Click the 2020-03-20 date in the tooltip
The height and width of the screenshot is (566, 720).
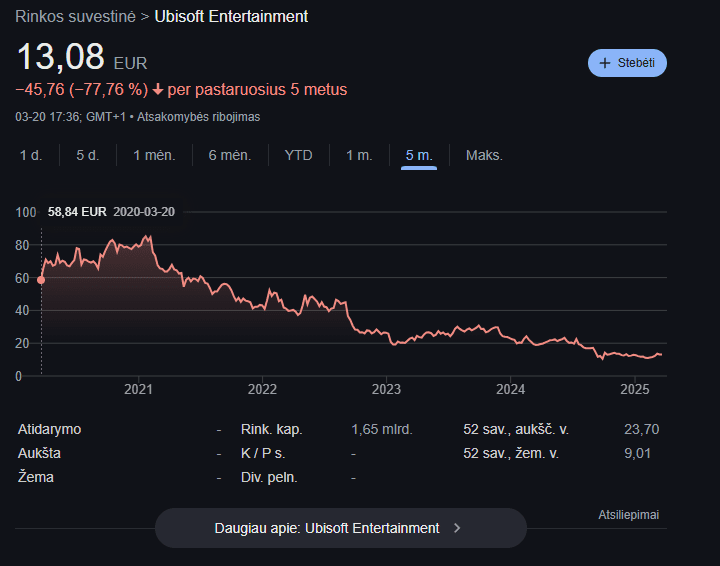pos(144,212)
